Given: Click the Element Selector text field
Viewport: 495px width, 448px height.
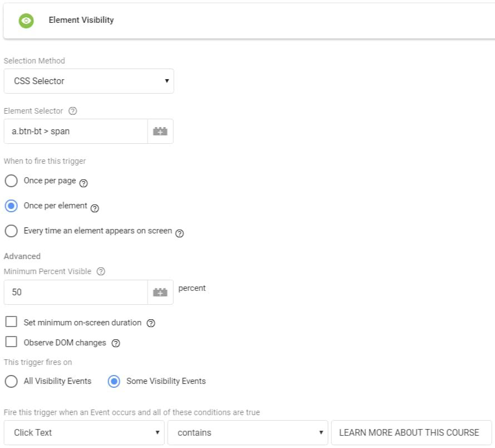Looking at the screenshot, I should [x=76, y=132].
